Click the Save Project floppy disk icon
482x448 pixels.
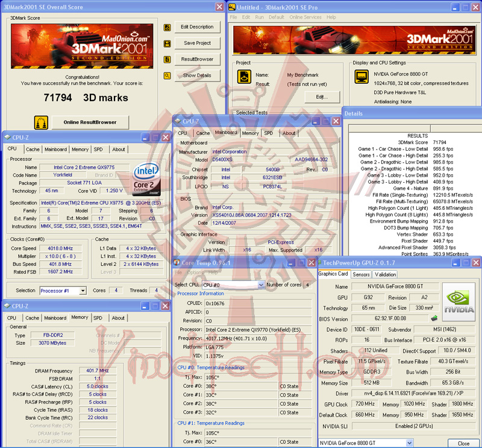click(x=167, y=43)
